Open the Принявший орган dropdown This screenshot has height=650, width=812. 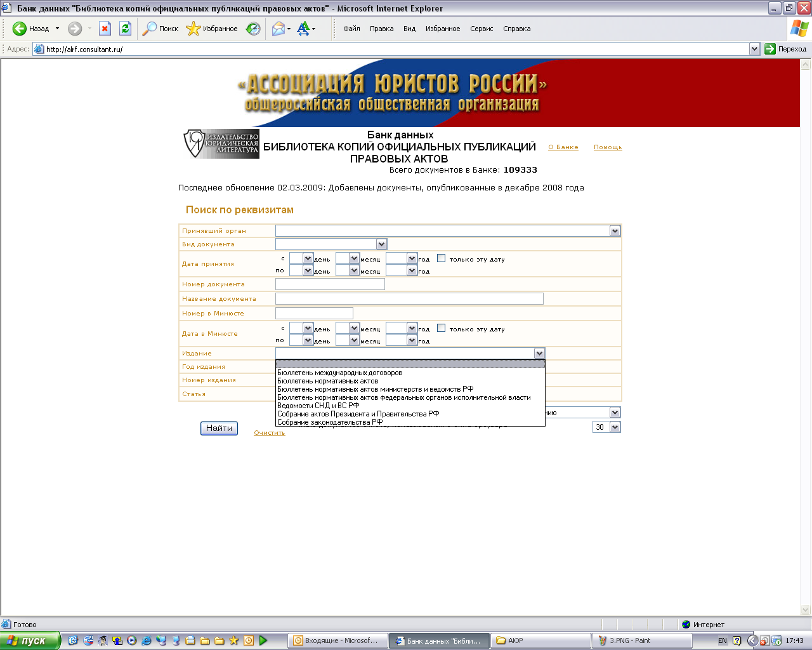click(615, 231)
